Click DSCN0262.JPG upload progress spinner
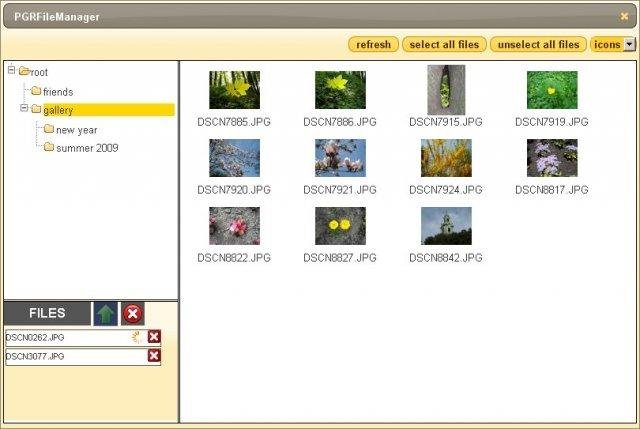The width and height of the screenshot is (640, 429). pos(137,337)
